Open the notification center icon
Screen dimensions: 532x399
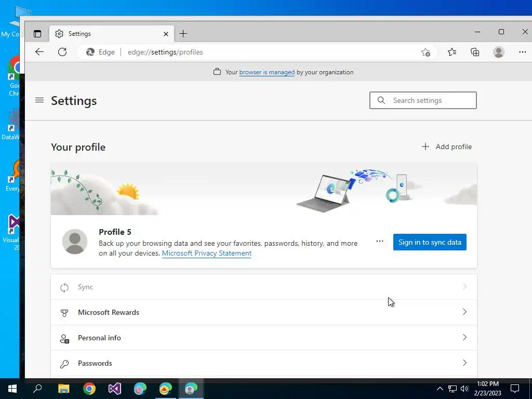[515, 389]
